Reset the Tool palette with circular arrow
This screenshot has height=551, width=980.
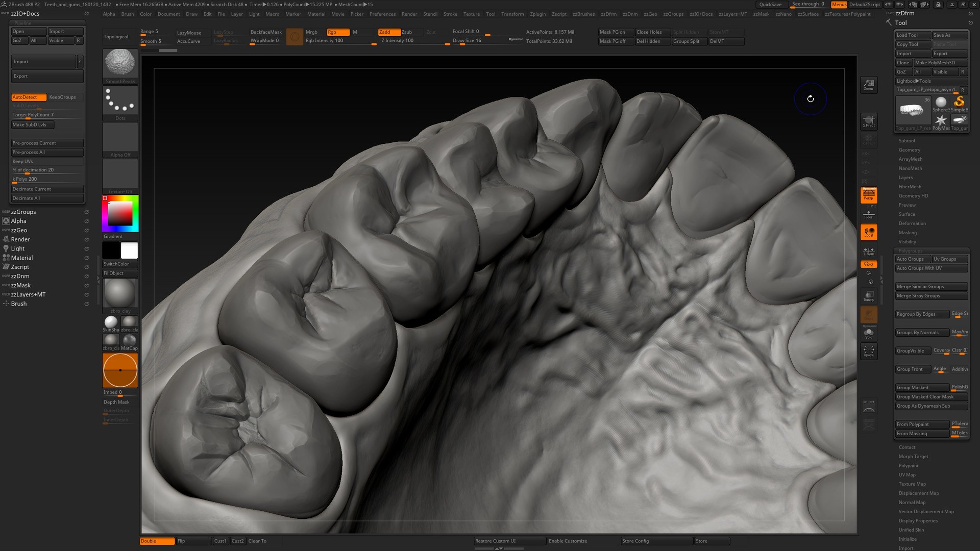tap(970, 22)
